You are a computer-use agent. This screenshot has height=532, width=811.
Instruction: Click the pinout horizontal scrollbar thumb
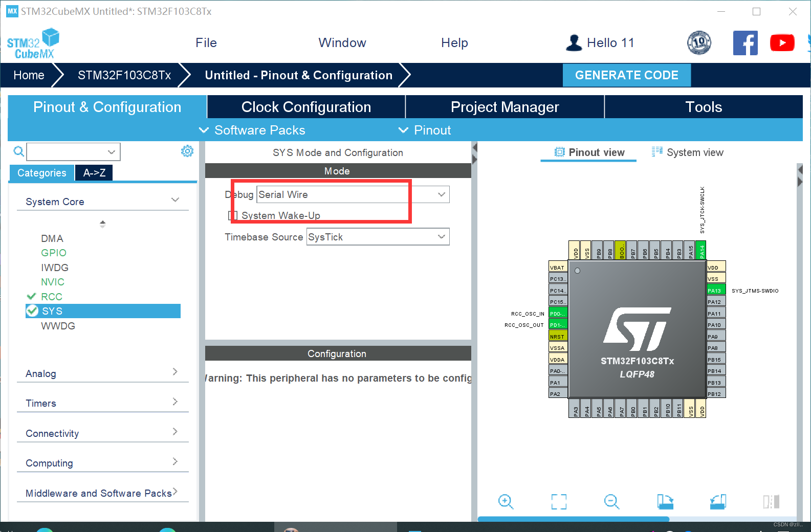[573, 519]
